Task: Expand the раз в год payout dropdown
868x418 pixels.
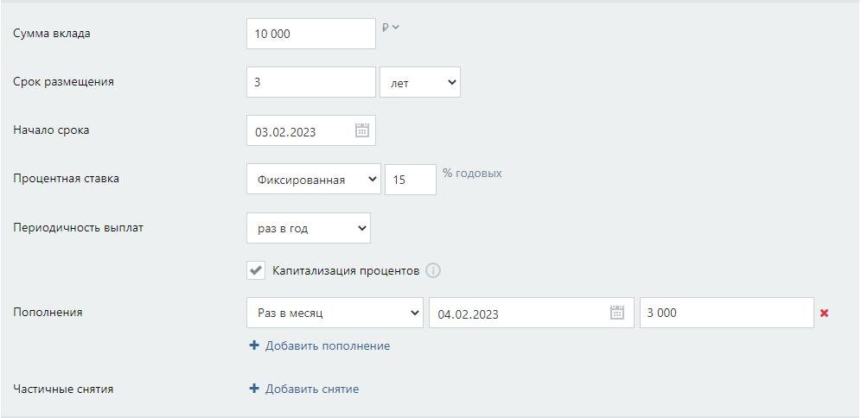Action: pos(309,228)
